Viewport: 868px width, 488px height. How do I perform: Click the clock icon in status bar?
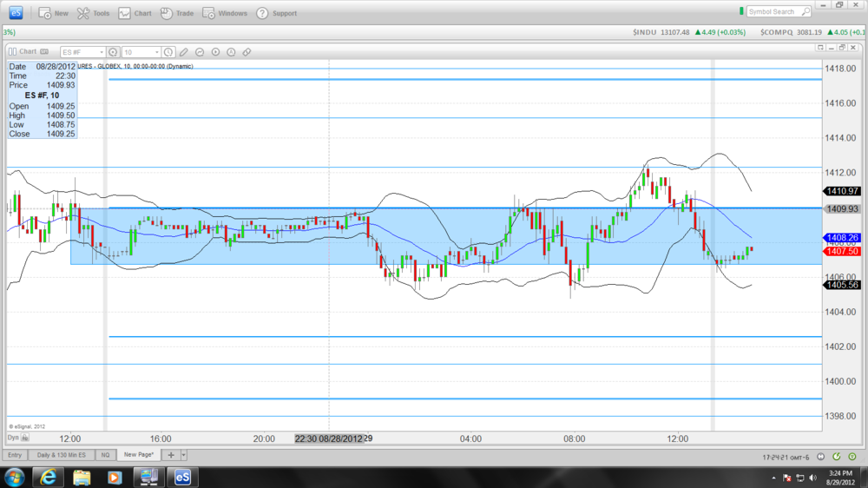click(x=821, y=457)
